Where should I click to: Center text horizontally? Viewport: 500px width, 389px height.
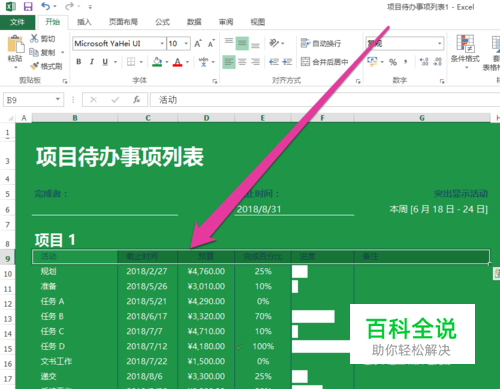pos(242,62)
